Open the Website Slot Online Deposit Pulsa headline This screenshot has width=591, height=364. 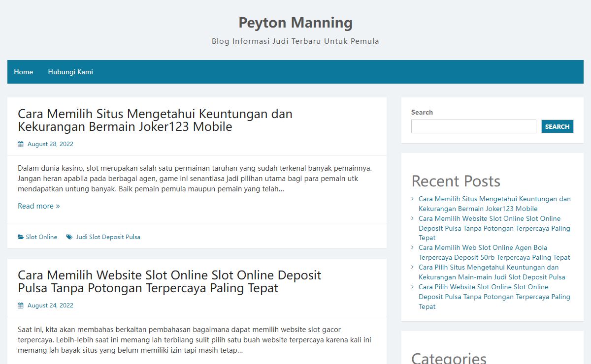coord(169,281)
